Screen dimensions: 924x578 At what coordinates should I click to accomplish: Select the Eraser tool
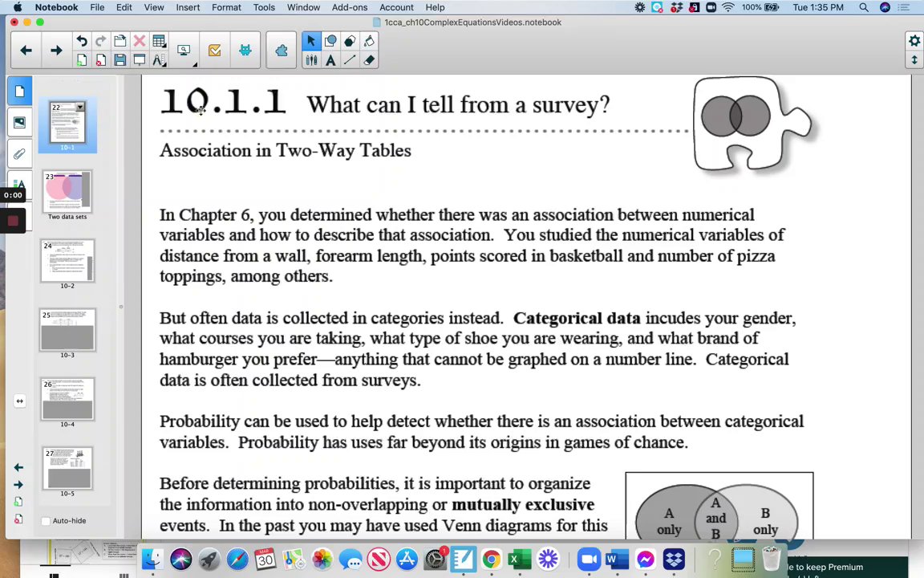(x=369, y=59)
